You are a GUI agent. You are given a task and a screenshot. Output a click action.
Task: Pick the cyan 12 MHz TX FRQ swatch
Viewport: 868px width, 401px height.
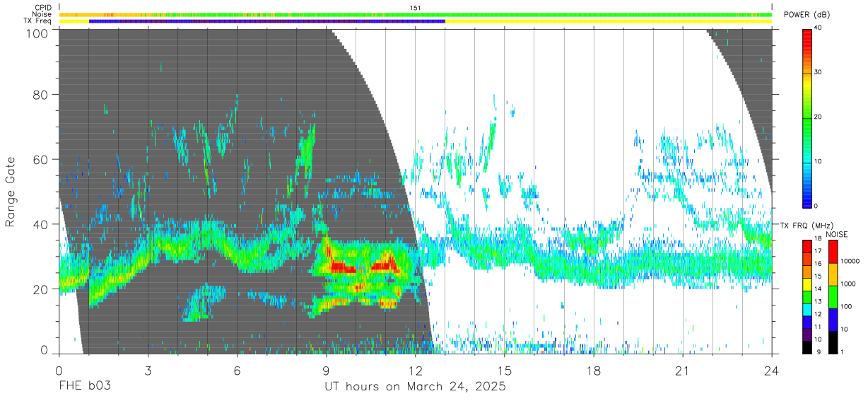click(x=807, y=310)
